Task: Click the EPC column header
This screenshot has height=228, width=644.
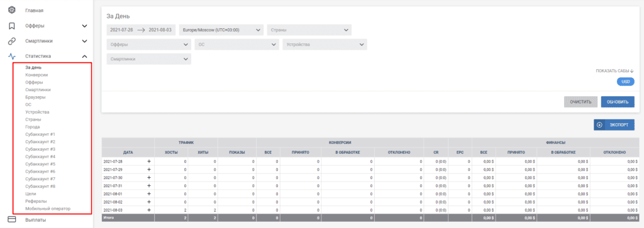Action: [460, 153]
